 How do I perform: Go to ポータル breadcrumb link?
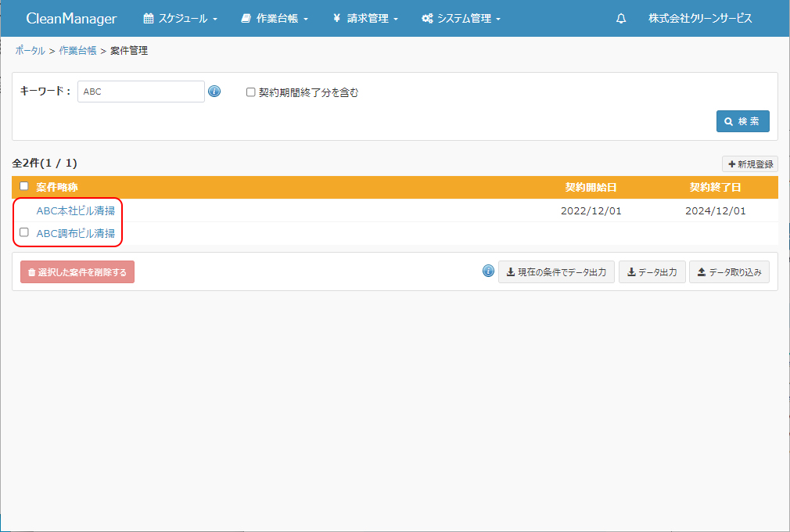[x=30, y=51]
